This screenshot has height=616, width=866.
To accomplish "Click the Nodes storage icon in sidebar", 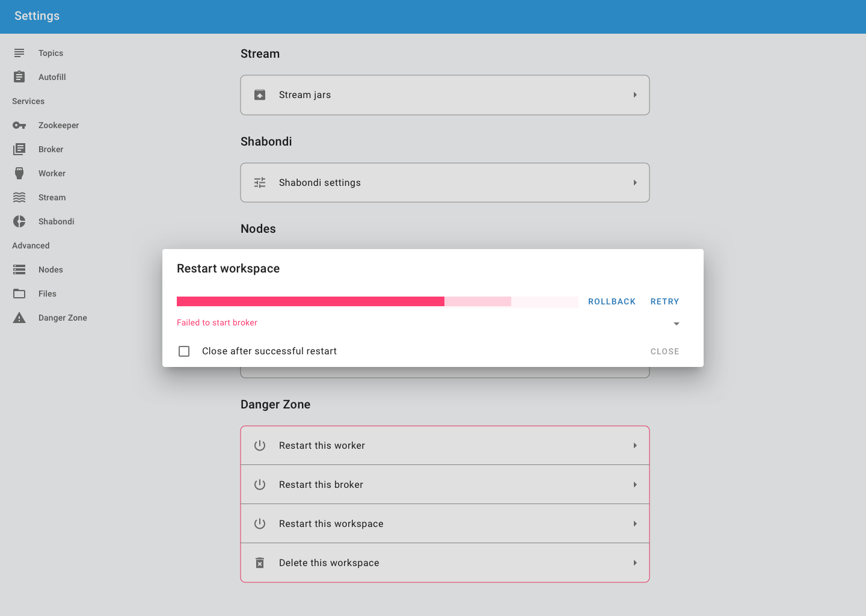I will 19,269.
